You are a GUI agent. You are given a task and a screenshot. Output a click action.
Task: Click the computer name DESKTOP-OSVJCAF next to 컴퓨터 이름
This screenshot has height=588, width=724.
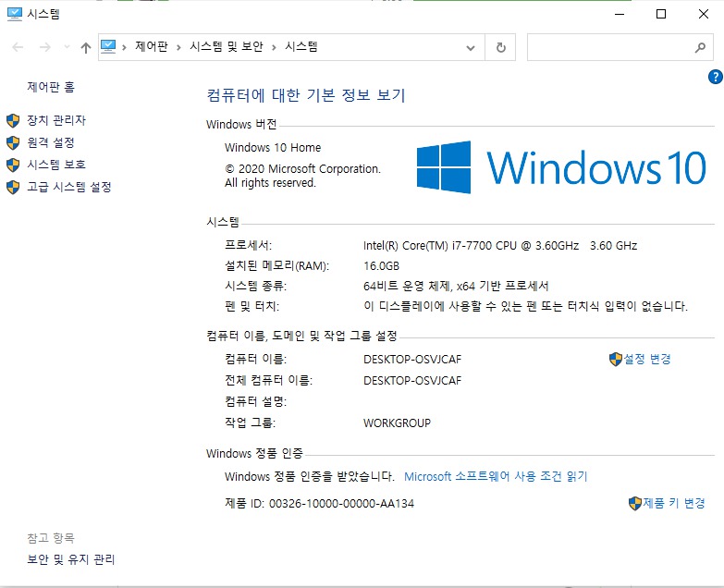(x=412, y=359)
